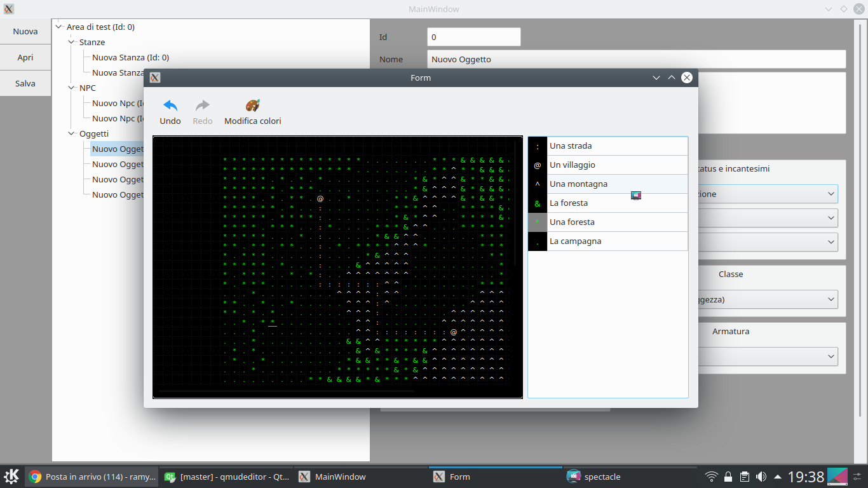Open the first status dropdown ending in 'ione'

coord(768,194)
